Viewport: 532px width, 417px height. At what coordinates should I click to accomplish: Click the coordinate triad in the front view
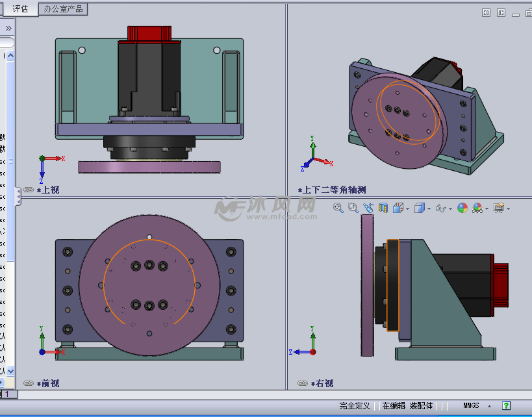point(51,341)
